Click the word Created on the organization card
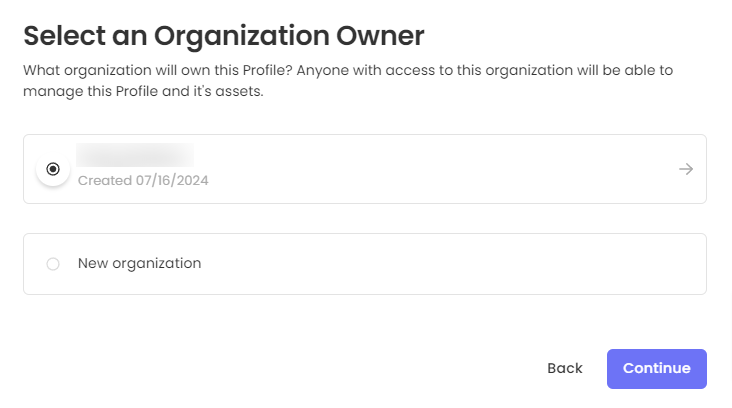This screenshot has width=732, height=408. tap(104, 181)
